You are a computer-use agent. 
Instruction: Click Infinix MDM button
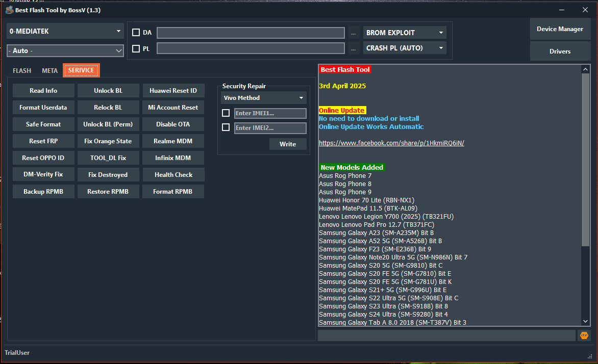(173, 158)
